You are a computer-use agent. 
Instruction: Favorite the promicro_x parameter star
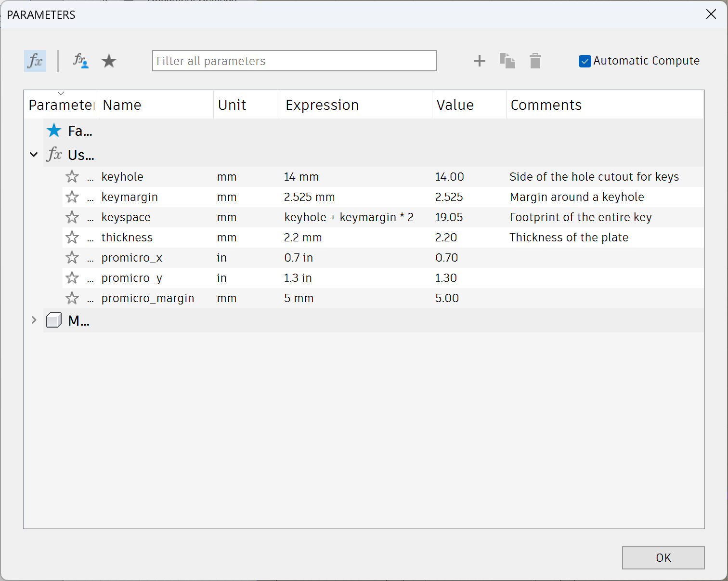coord(72,258)
